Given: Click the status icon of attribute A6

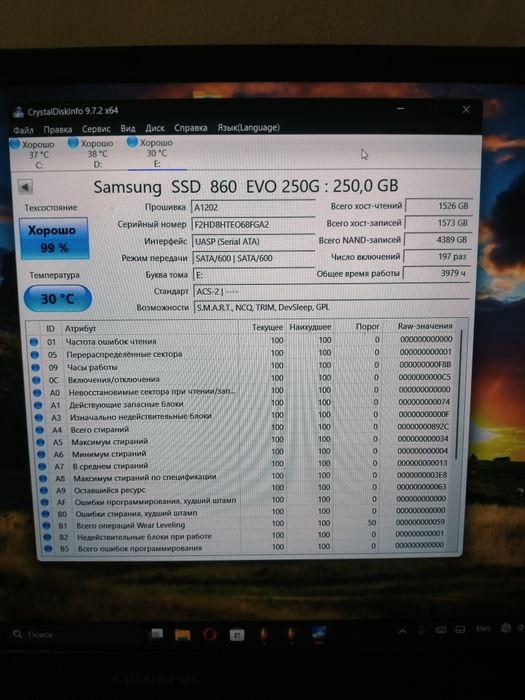Looking at the screenshot, I should [42, 454].
